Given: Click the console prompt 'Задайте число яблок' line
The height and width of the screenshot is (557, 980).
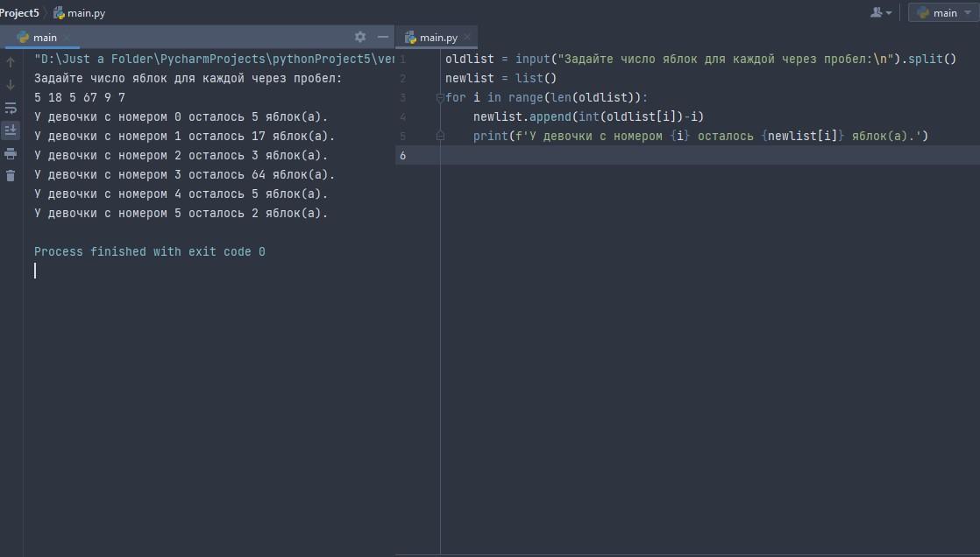Looking at the screenshot, I should pyautogui.click(x=188, y=79).
